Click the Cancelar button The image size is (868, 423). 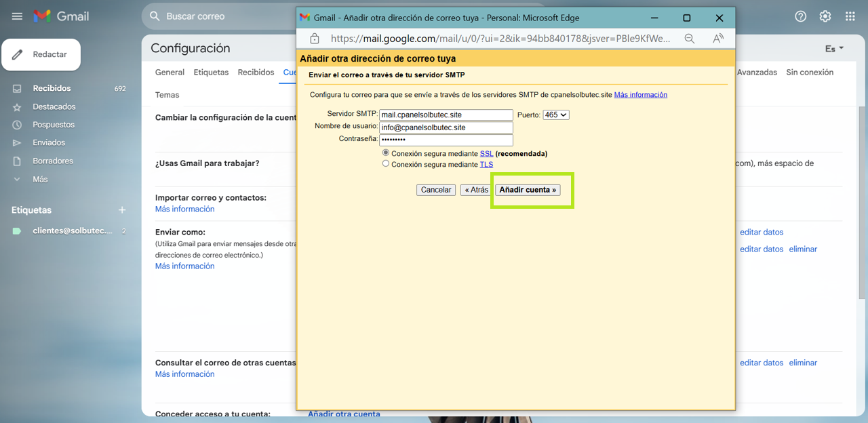point(435,190)
